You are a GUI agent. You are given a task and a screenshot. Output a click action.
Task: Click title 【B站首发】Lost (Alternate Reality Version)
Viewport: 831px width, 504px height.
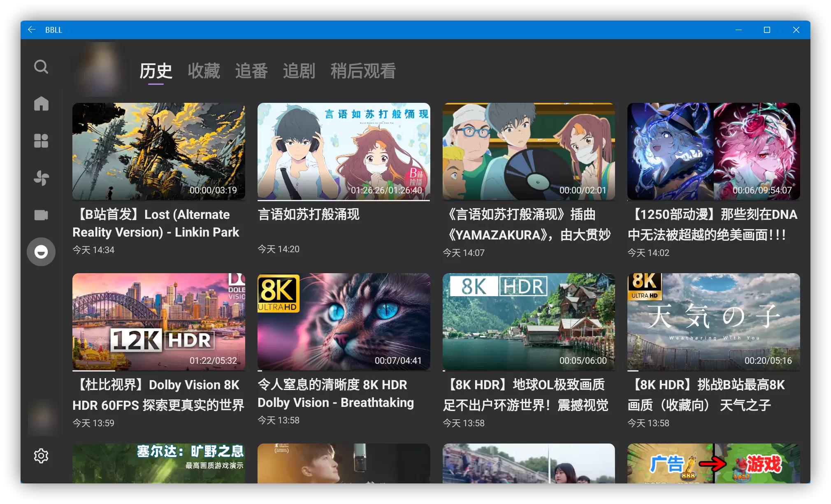(156, 223)
